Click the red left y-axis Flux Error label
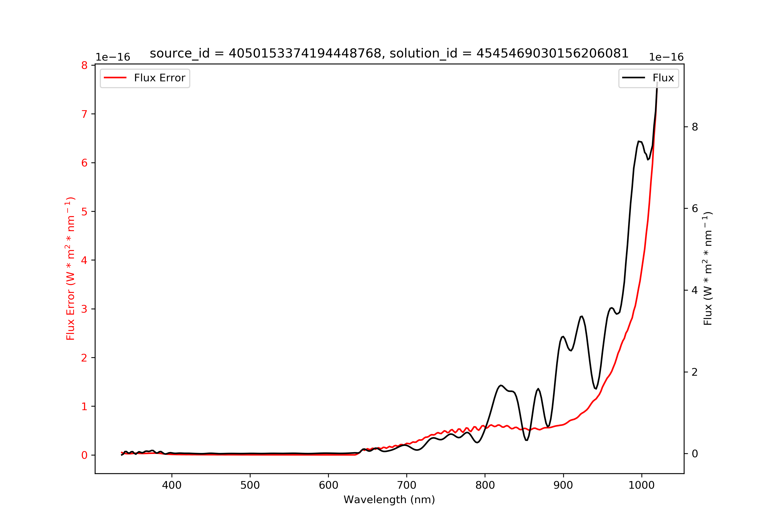Viewport: 760px width, 532px height. click(x=70, y=269)
